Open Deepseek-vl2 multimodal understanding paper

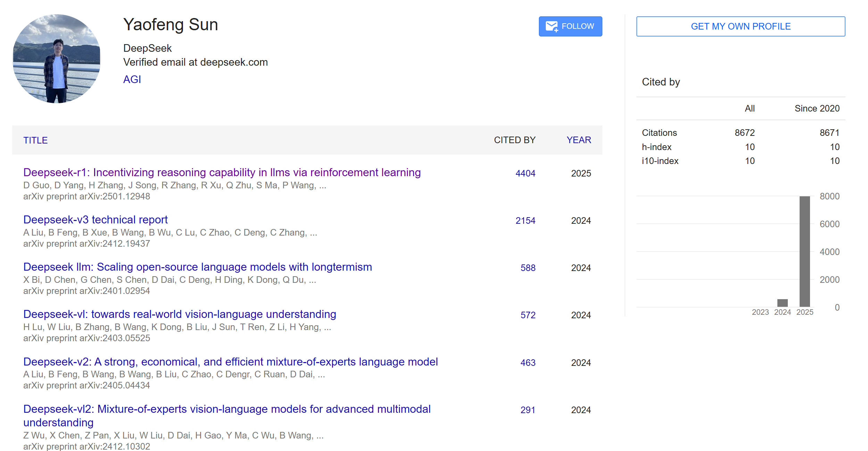pyautogui.click(x=227, y=409)
